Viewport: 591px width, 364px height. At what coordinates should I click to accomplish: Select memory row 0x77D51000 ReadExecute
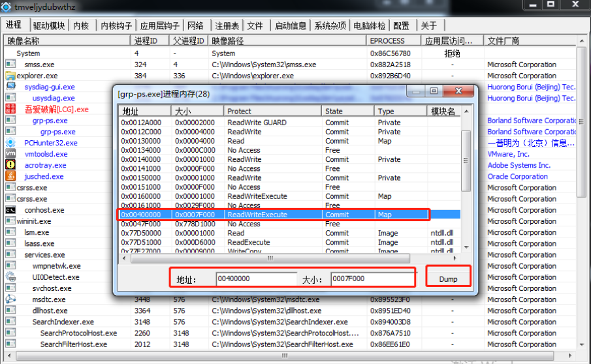[289, 242]
